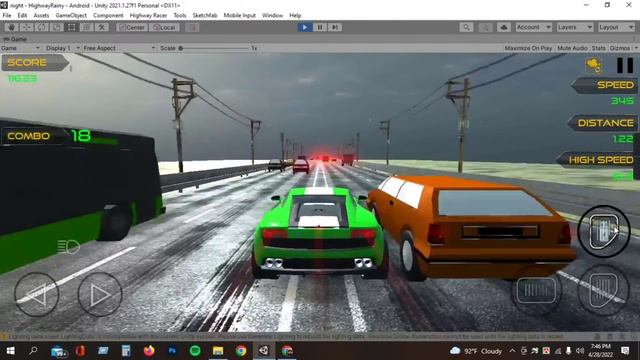Open the Edit menu
Image resolution: width=640 pixels, height=360 pixels.
[x=22, y=16]
